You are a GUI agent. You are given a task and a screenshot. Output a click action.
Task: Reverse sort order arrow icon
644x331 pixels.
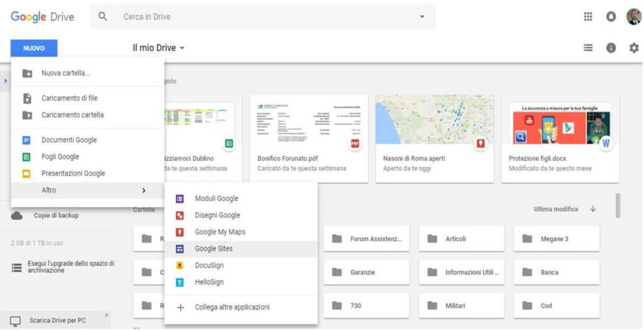[x=592, y=209]
